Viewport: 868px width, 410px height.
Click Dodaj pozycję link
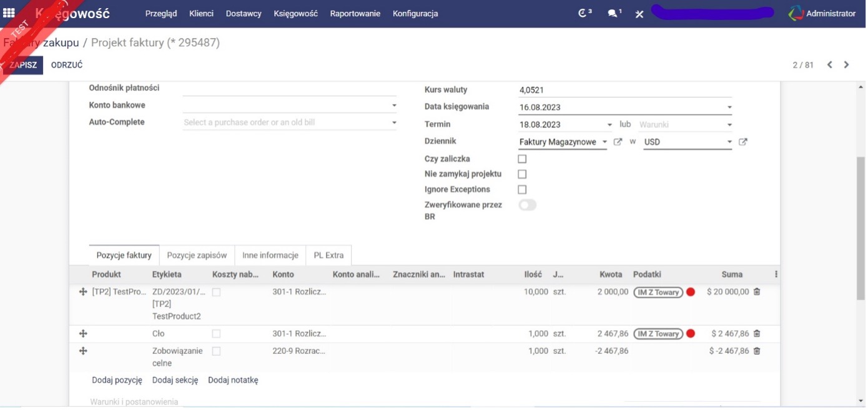point(117,380)
